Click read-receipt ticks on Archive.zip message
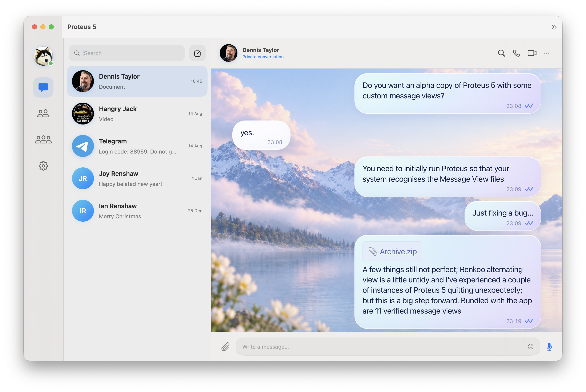Viewport: 586px width, 392px height. click(x=529, y=321)
